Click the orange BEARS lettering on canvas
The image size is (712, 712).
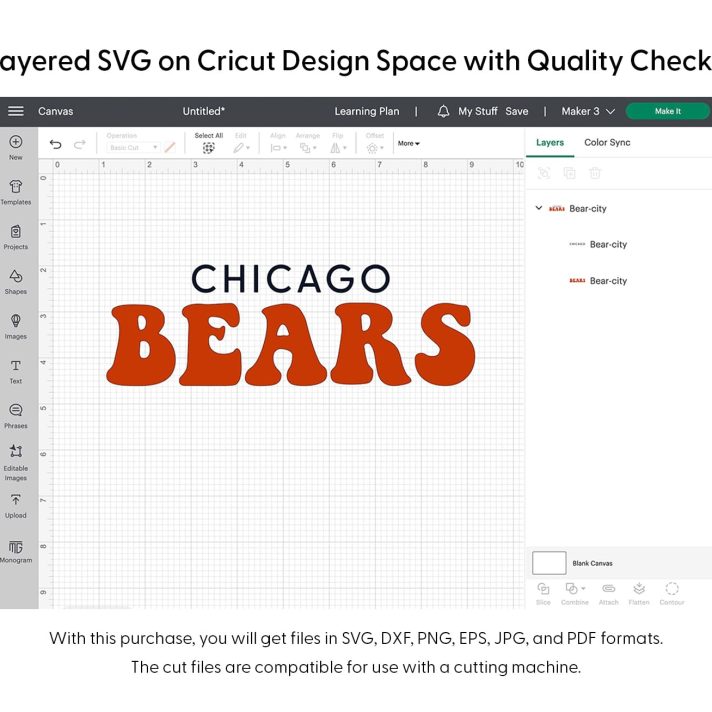(291, 344)
